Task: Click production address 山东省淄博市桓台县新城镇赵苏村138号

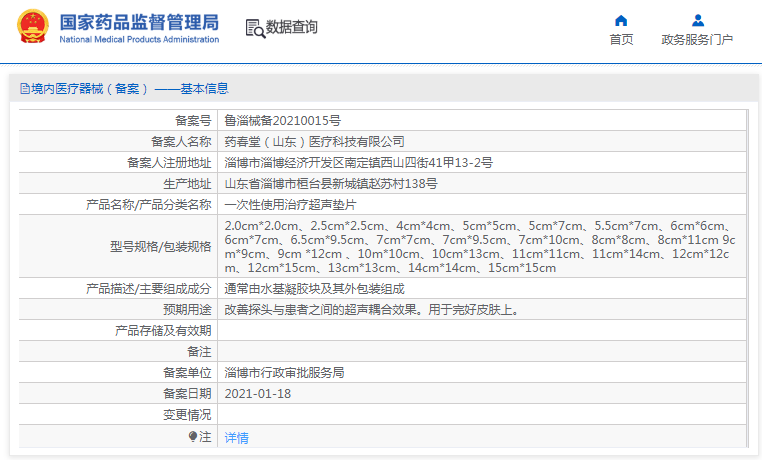Action: coord(330,184)
